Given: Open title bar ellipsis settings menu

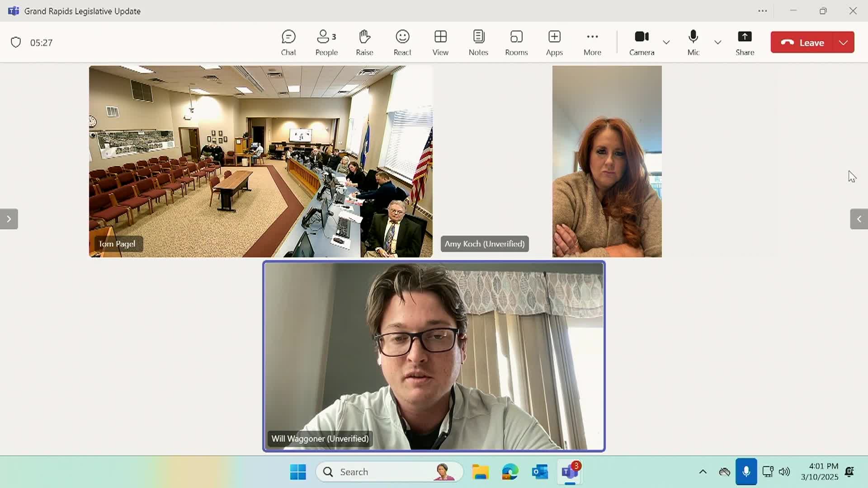Looking at the screenshot, I should coord(763,11).
